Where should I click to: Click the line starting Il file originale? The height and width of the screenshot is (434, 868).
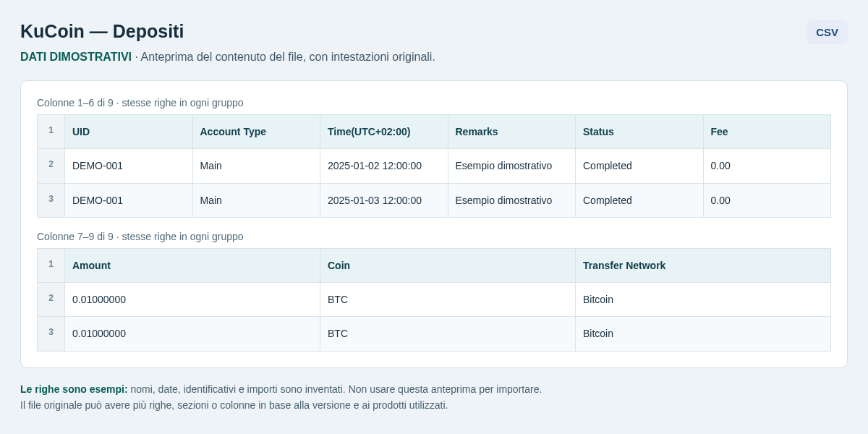(234, 405)
